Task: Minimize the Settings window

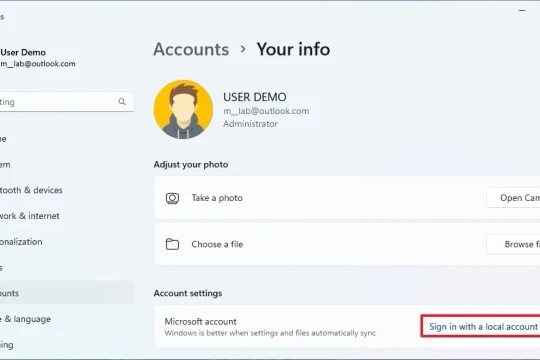Action: click(x=522, y=11)
